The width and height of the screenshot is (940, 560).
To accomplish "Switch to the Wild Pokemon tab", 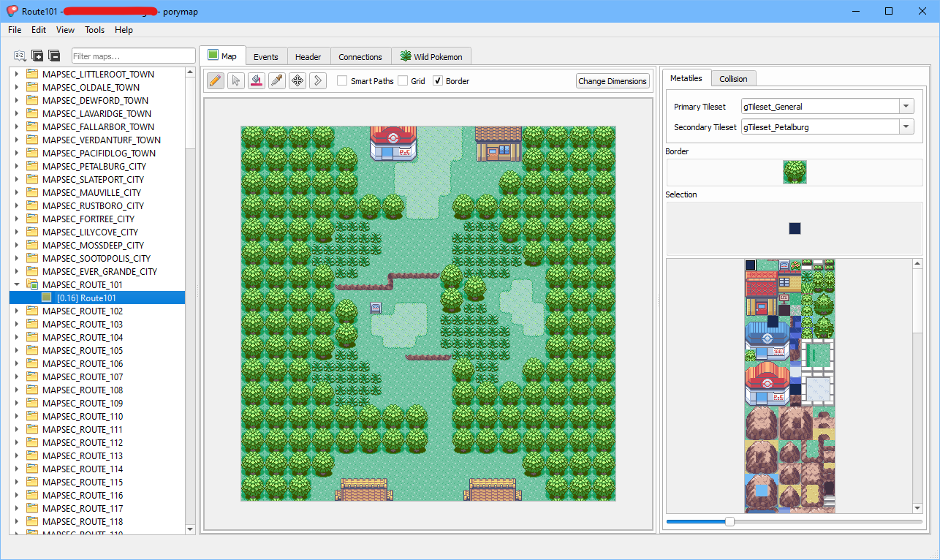I will click(x=431, y=56).
